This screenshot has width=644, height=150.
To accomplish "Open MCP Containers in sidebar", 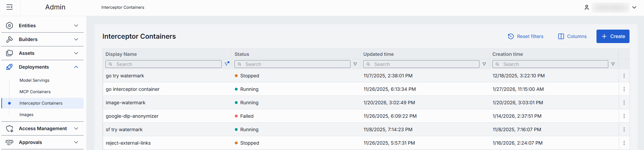I will point(35,92).
